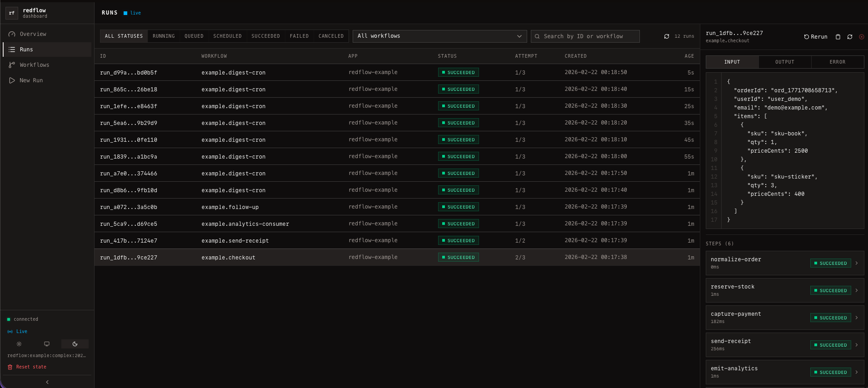868x388 pixels.
Task: Switch to the ERROR tab
Action: [838, 62]
